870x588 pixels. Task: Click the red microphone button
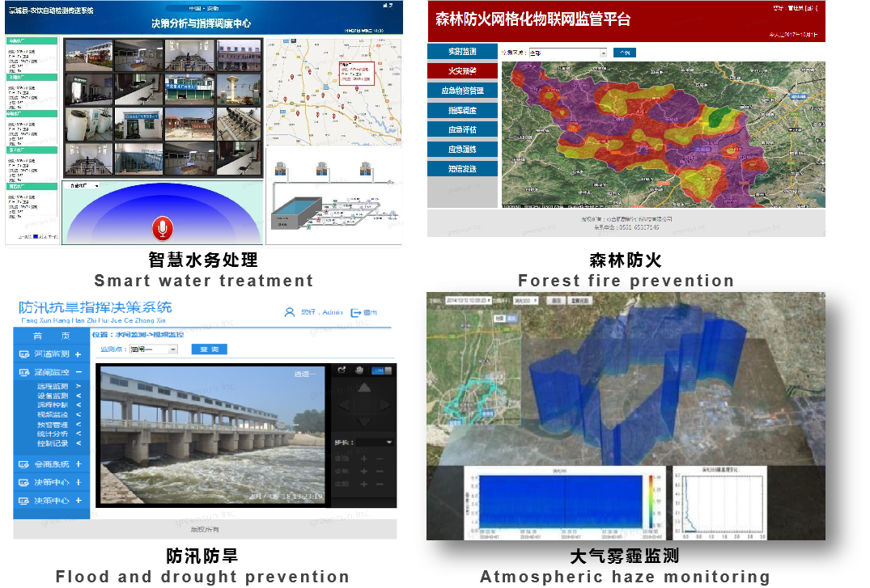click(x=163, y=228)
